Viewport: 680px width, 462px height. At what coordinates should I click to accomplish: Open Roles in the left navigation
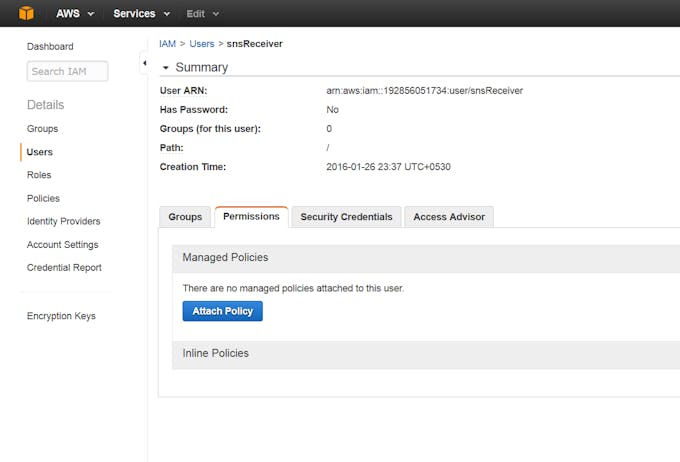pos(39,175)
